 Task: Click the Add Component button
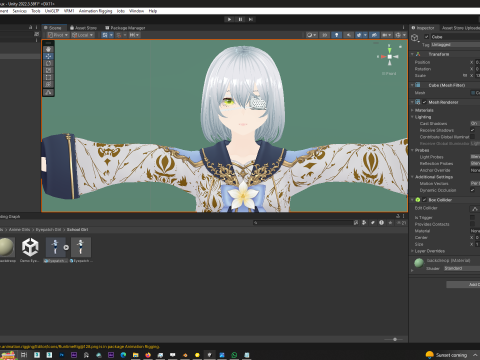click(x=463, y=284)
